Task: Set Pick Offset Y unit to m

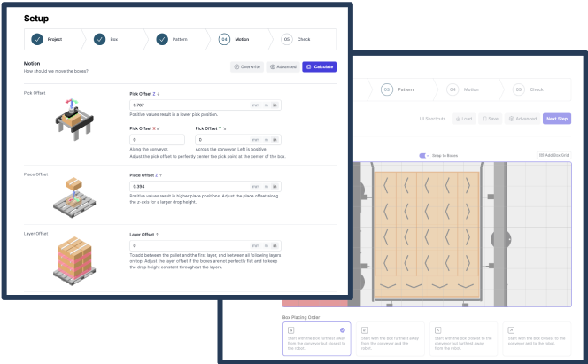Action: point(267,140)
